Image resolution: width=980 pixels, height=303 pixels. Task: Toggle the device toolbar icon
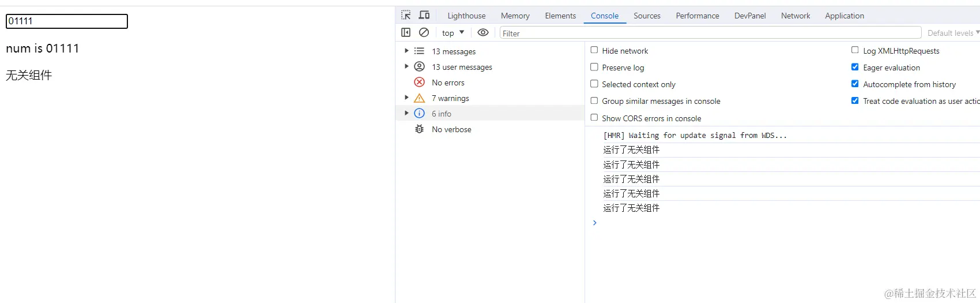424,15
